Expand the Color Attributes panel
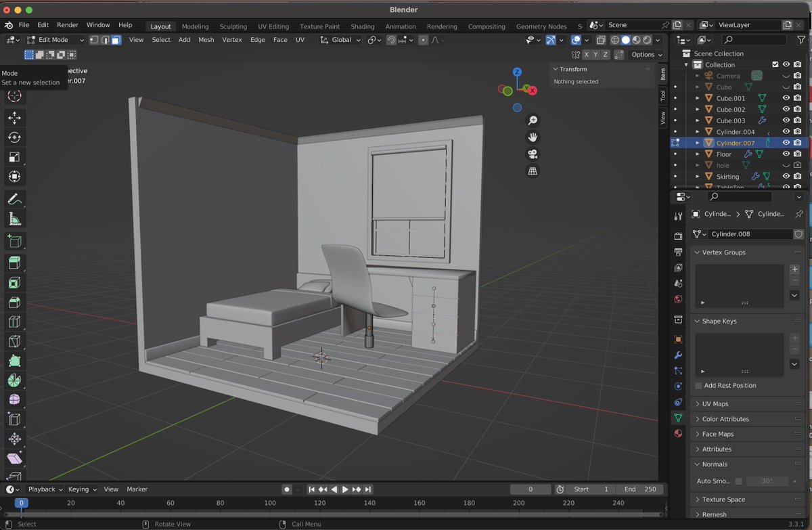 click(747, 419)
